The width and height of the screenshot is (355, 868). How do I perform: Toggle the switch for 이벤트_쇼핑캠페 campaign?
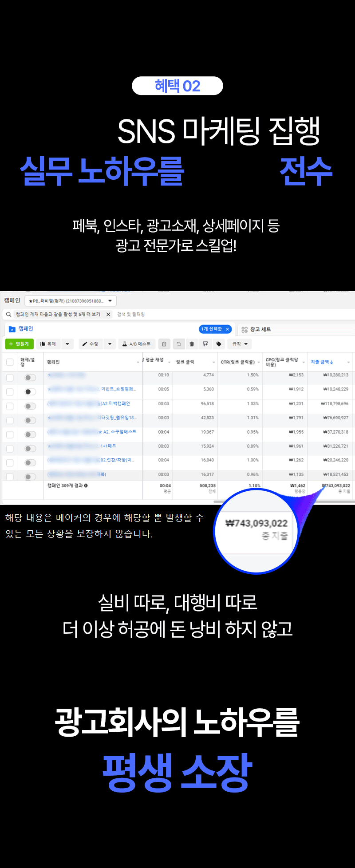[x=30, y=392]
